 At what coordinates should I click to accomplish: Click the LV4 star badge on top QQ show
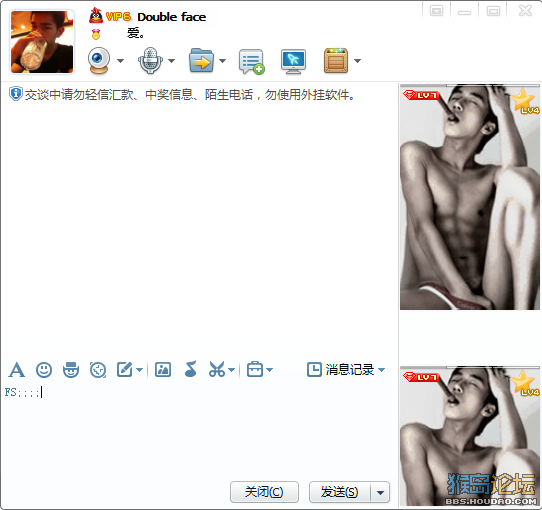pyautogui.click(x=525, y=101)
